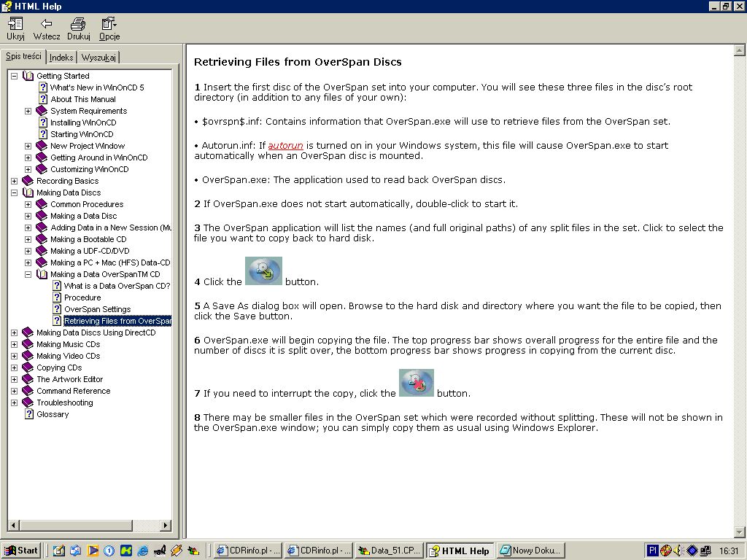Image resolution: width=747 pixels, height=560 pixels.
Task: Switch to Nowy Doku... taskbar window
Action: (531, 551)
